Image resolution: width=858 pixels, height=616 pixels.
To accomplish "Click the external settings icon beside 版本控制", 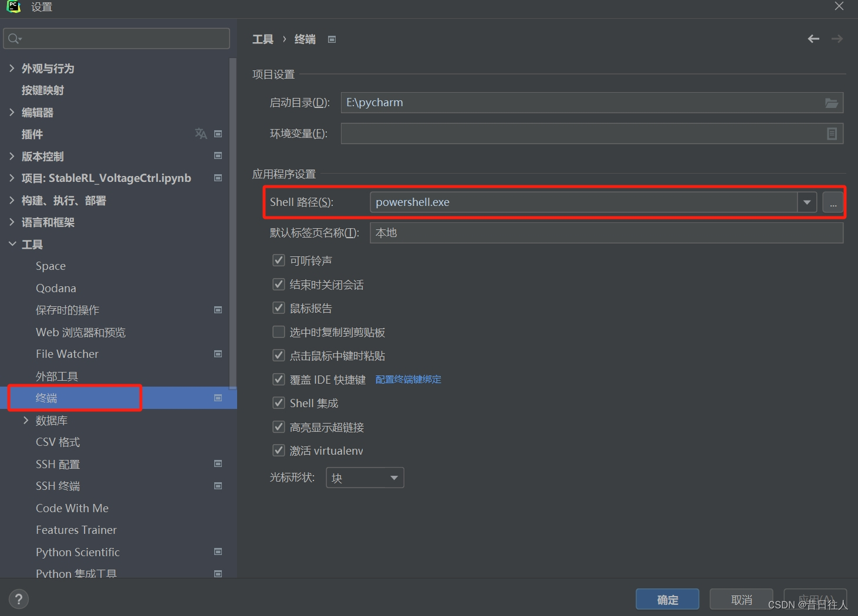I will click(217, 156).
